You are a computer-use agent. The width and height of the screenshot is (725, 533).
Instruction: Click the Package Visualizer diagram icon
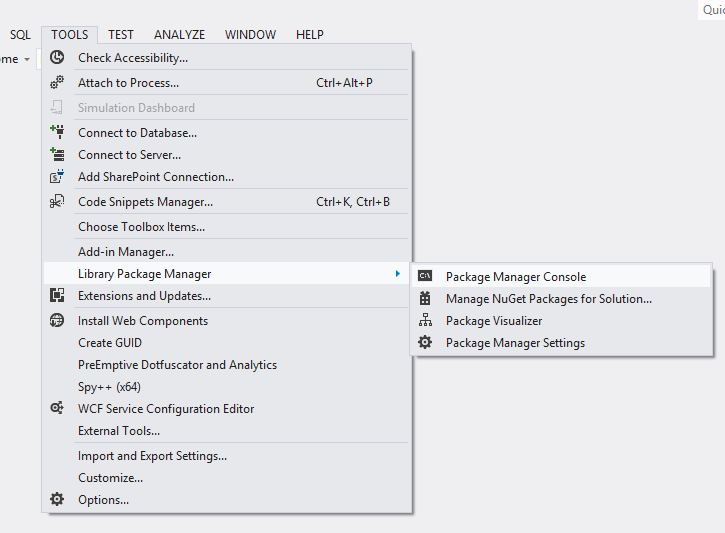pyautogui.click(x=425, y=321)
